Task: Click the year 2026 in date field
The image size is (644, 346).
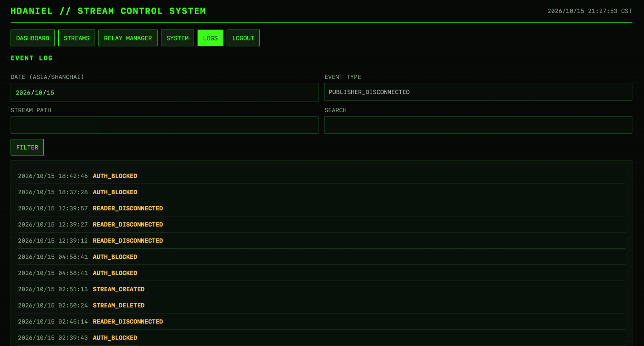Action: (x=23, y=93)
